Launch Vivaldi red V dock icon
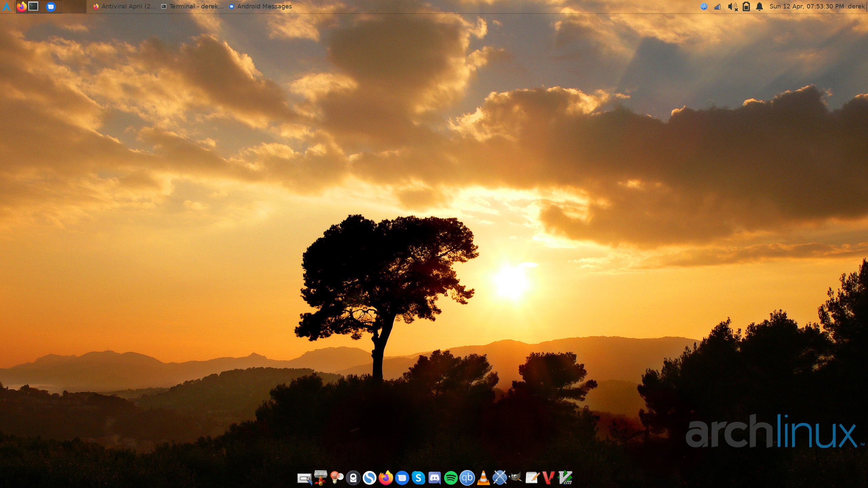 point(548,478)
